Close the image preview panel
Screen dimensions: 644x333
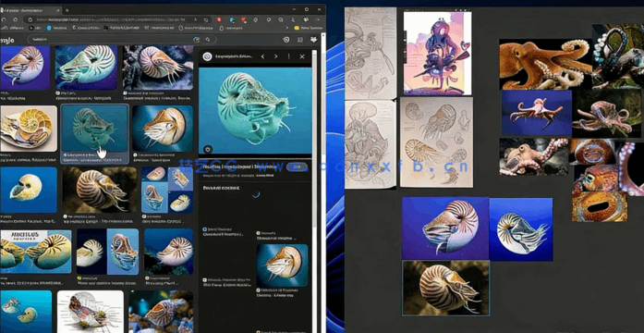click(x=302, y=56)
